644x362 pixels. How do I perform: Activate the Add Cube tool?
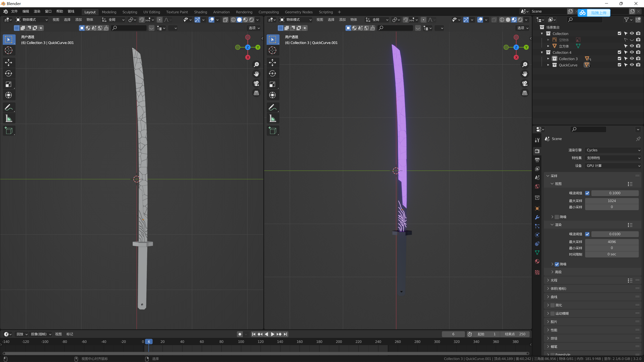[x=9, y=130]
